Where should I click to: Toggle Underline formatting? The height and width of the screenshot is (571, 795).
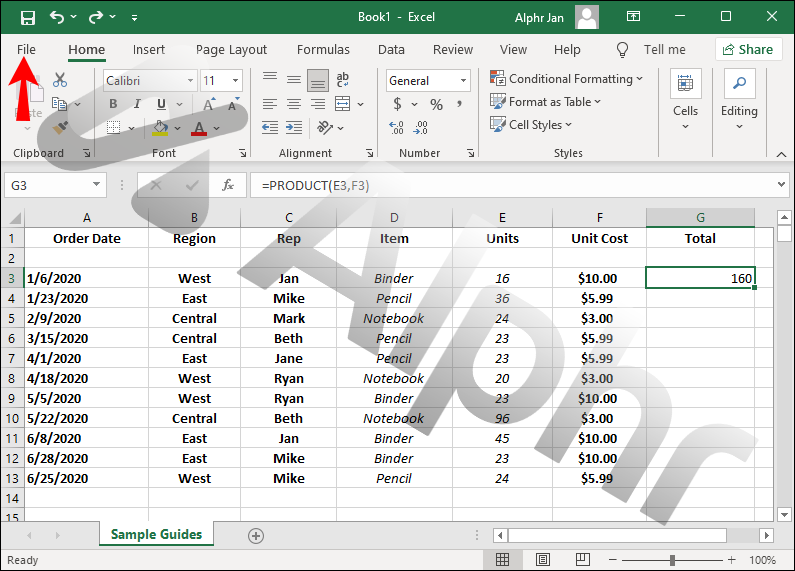tap(160, 104)
